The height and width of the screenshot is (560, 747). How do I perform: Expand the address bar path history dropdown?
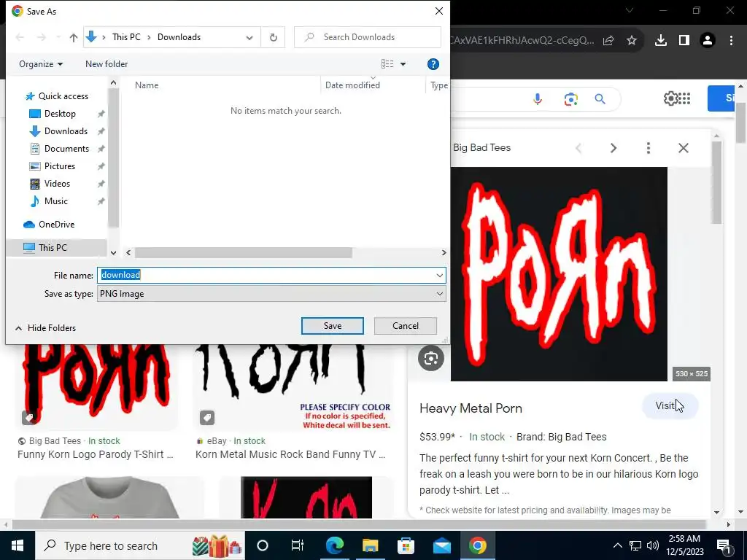[249, 38]
